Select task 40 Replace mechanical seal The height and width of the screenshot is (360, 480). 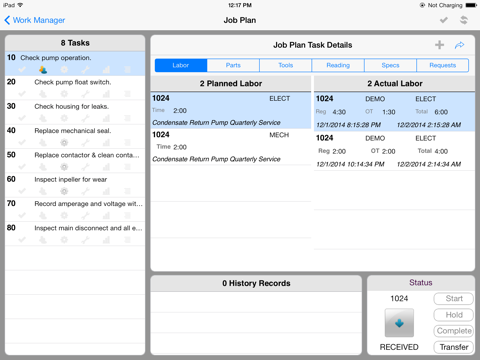click(75, 137)
